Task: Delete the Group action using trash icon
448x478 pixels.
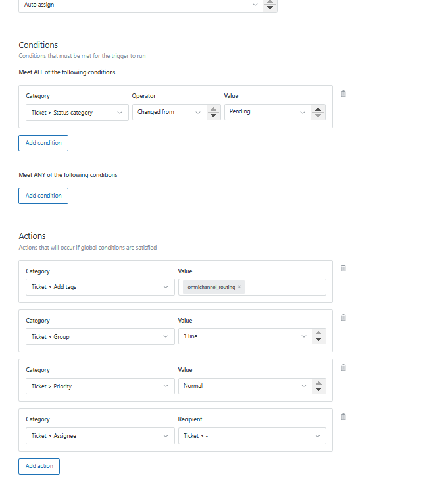Action: pyautogui.click(x=343, y=317)
